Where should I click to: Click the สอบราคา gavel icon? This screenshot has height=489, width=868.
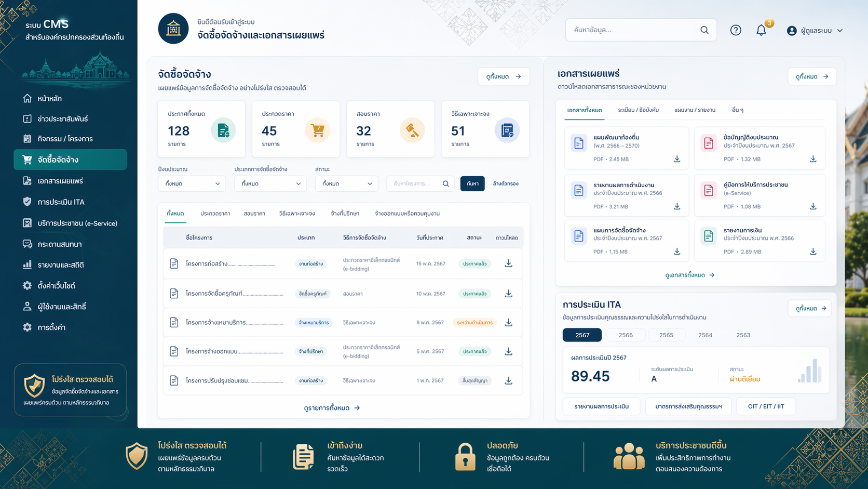(412, 130)
